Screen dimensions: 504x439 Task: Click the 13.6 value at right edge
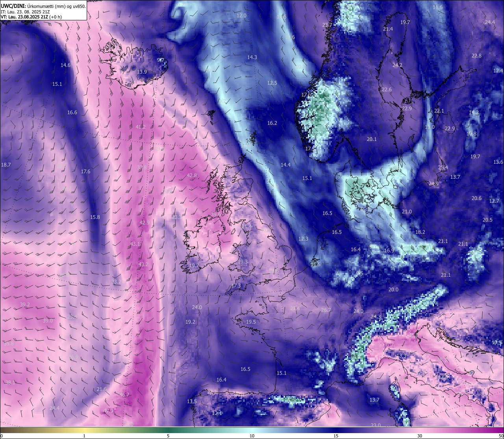[x=498, y=162]
